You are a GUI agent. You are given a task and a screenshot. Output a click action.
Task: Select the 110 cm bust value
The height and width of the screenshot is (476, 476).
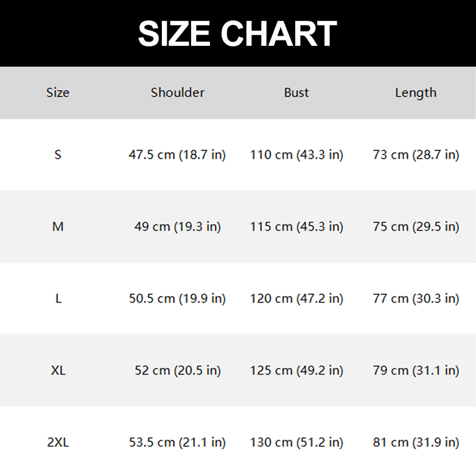pos(296,155)
